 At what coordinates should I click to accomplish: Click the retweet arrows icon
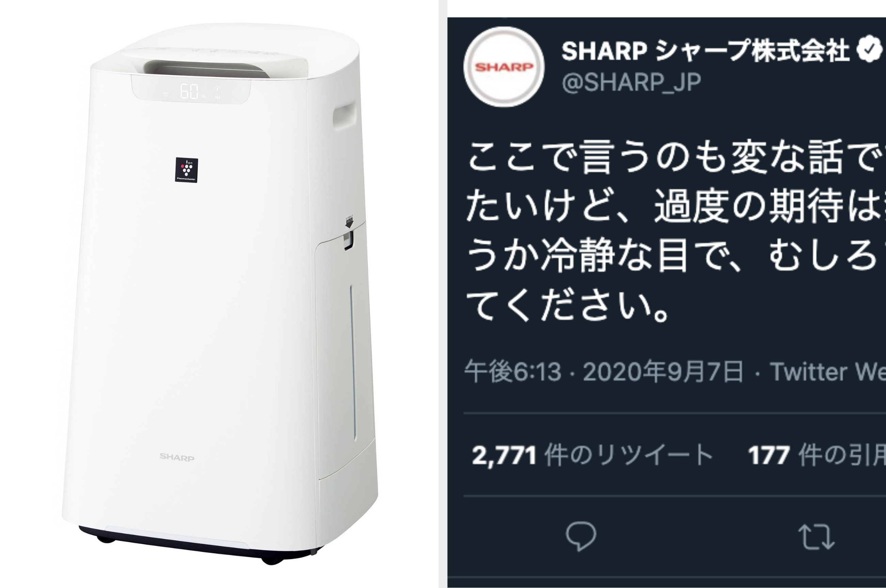click(816, 537)
